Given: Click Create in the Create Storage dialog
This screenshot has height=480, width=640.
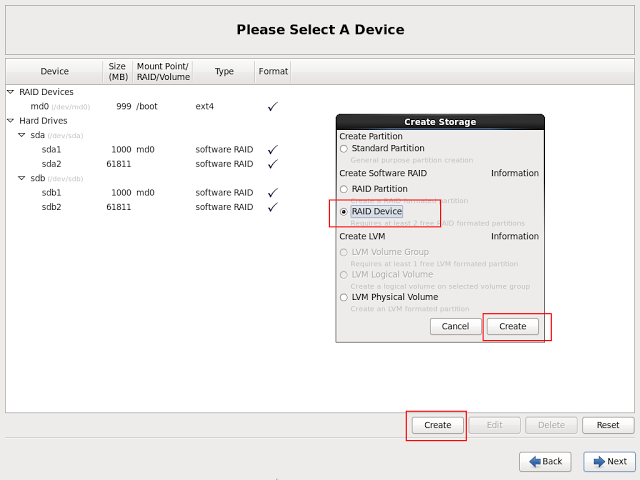Looking at the screenshot, I should pos(512,326).
